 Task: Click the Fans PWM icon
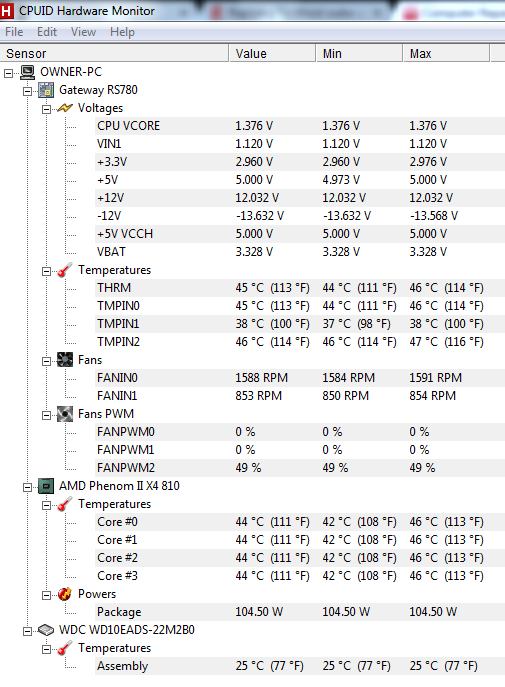point(65,414)
